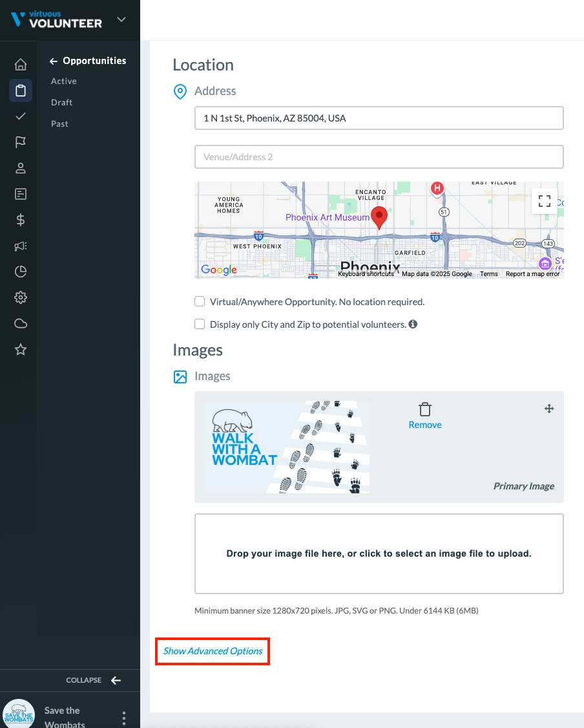Open the pie chart reports icon
Image resolution: width=584 pixels, height=728 pixels.
[x=21, y=272]
